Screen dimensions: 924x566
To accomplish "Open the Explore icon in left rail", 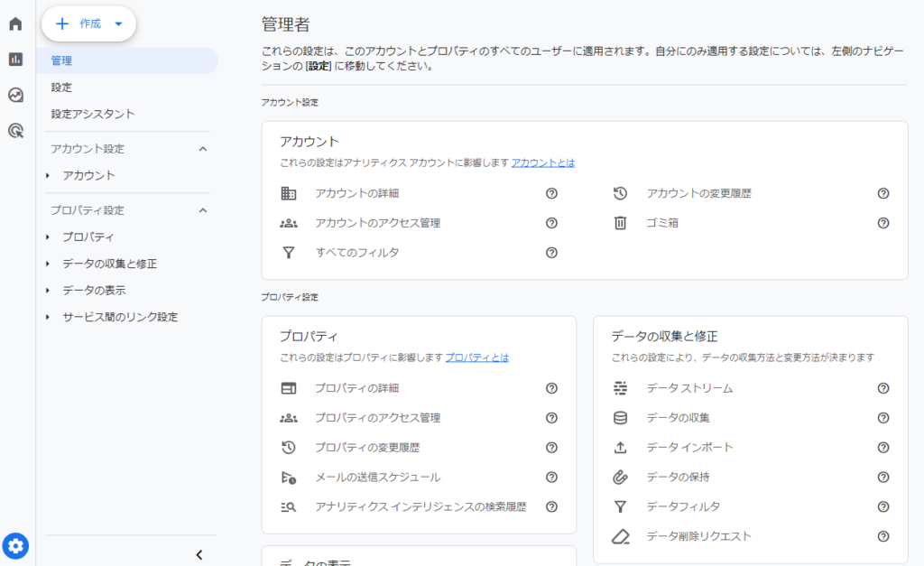I will pyautogui.click(x=15, y=95).
